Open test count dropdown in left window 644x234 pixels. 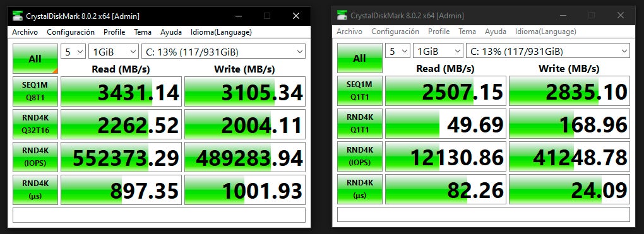[73, 52]
